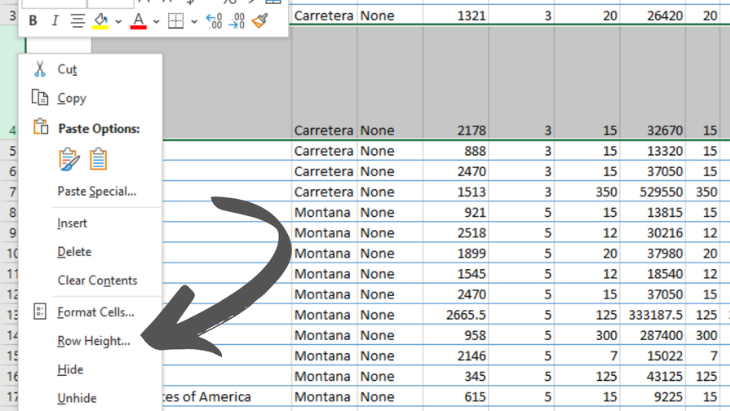Click cell with value 921
Viewport: 730px width, 411px height.
click(x=456, y=212)
